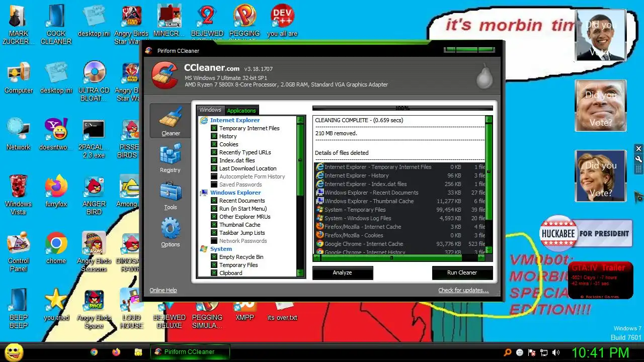The width and height of the screenshot is (644, 362).
Task: Launch chome browser from the desktop
Action: click(x=56, y=248)
